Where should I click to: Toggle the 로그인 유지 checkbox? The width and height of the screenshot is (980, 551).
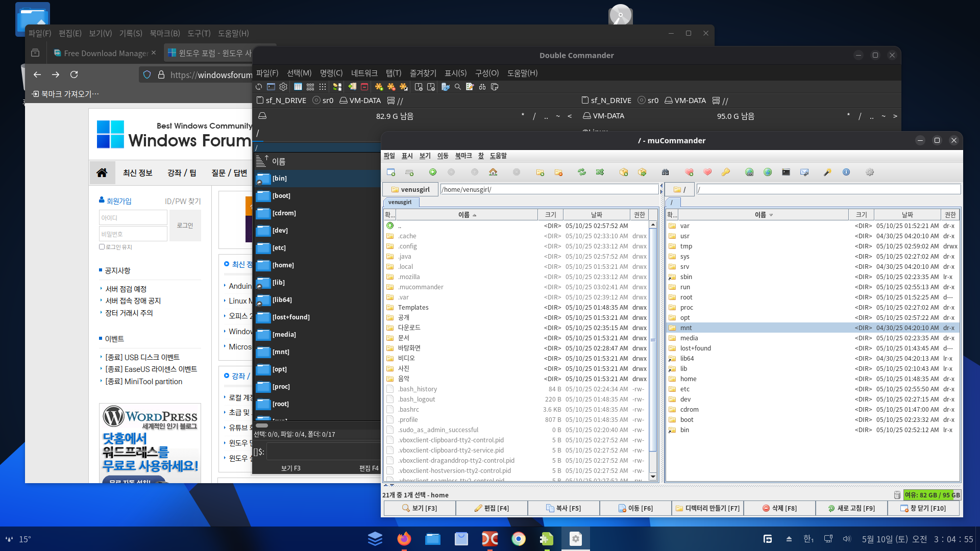pos(102,247)
